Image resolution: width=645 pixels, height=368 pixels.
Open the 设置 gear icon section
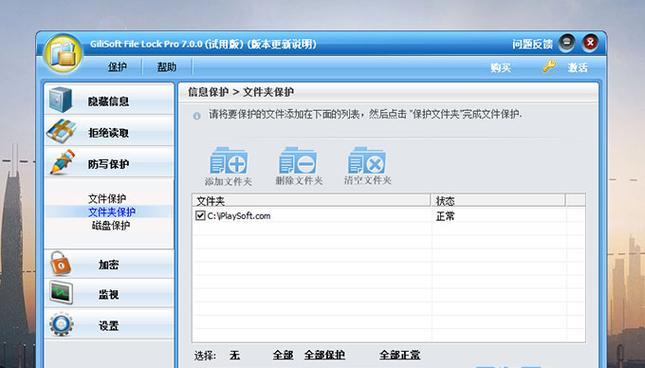(x=61, y=324)
